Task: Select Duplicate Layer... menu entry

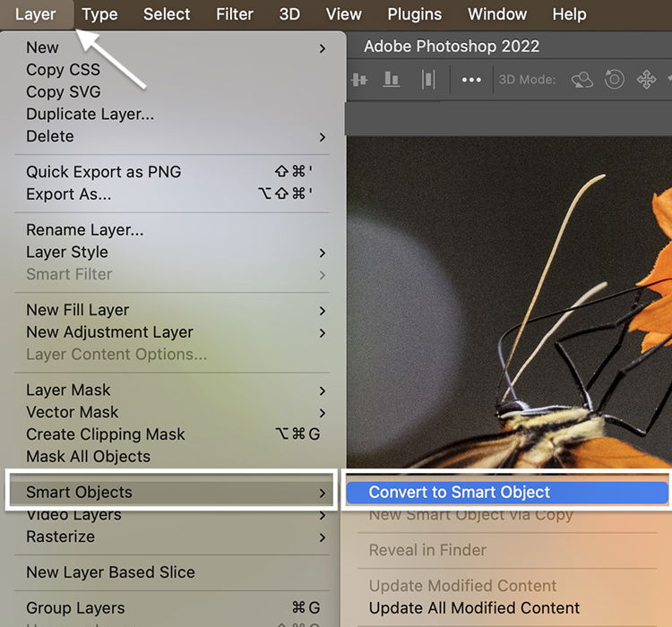Action: tap(90, 114)
